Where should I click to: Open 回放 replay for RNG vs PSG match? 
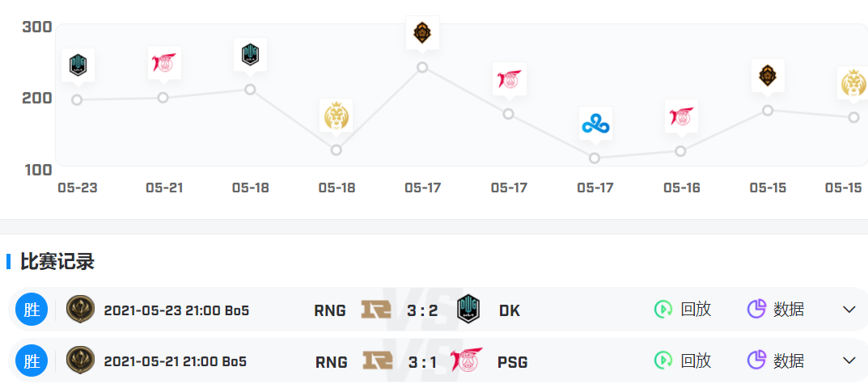pyautogui.click(x=696, y=361)
